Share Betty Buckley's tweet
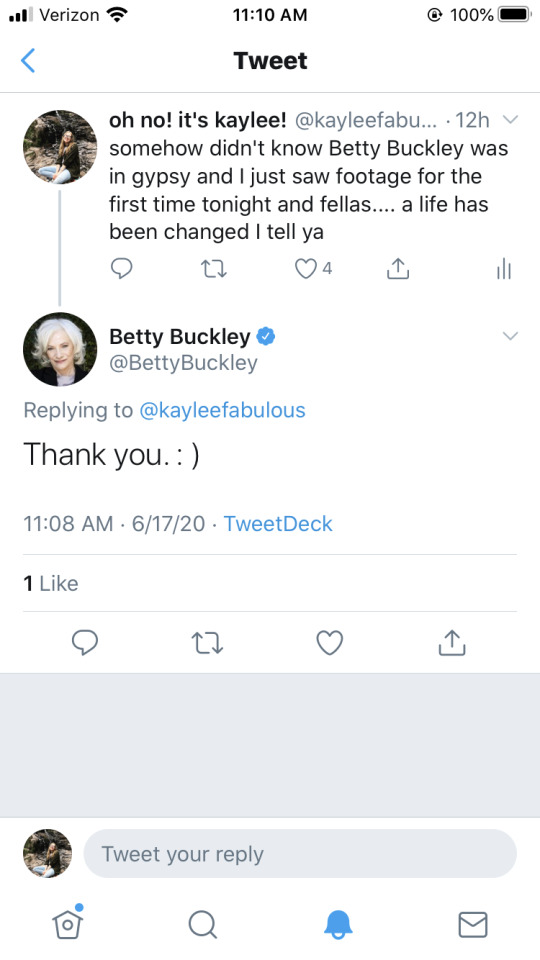Viewport: 540px width, 960px height. coord(452,643)
